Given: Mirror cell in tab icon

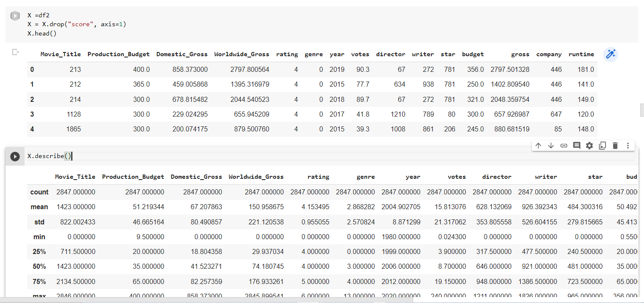Looking at the screenshot, I should pyautogui.click(x=602, y=145).
